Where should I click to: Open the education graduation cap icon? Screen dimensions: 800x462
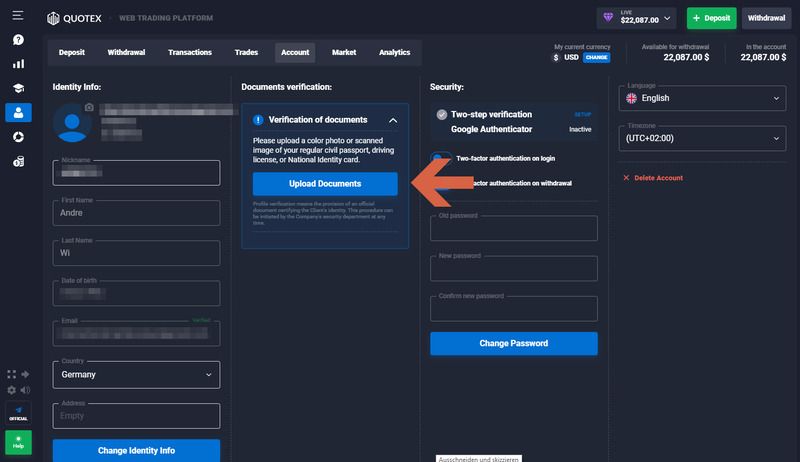point(18,88)
